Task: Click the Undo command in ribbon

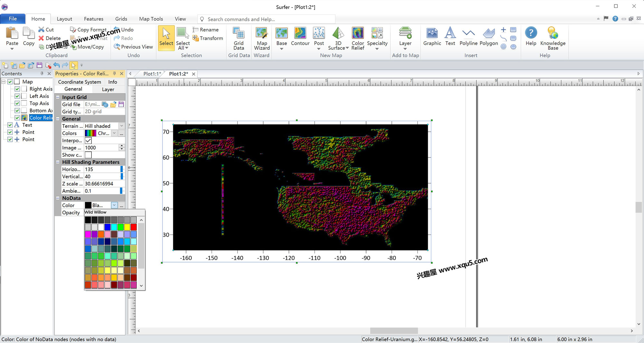Action: click(x=124, y=30)
